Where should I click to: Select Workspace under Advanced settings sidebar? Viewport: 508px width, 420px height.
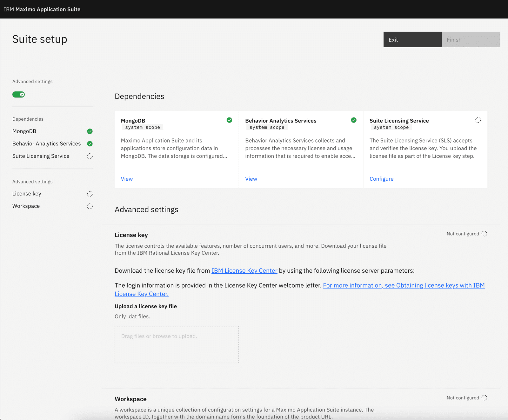click(26, 206)
